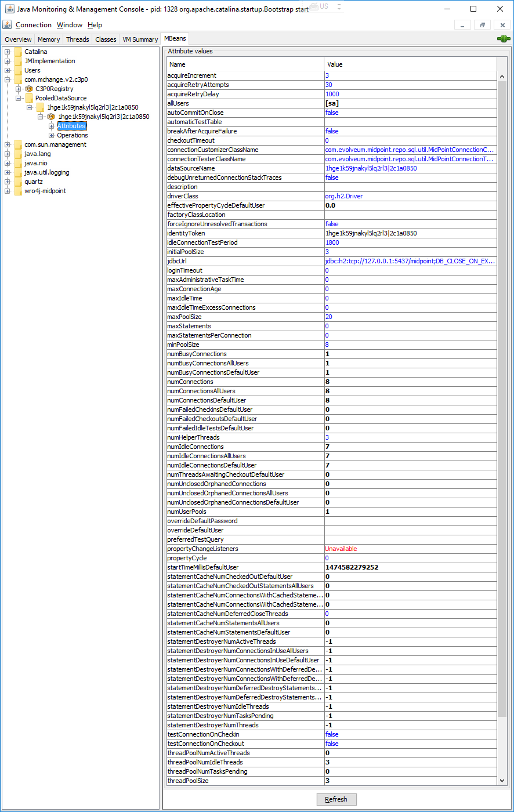The image size is (514, 812).
Task: Click the Java icon in the menu bar
Action: pyautogui.click(x=7, y=24)
